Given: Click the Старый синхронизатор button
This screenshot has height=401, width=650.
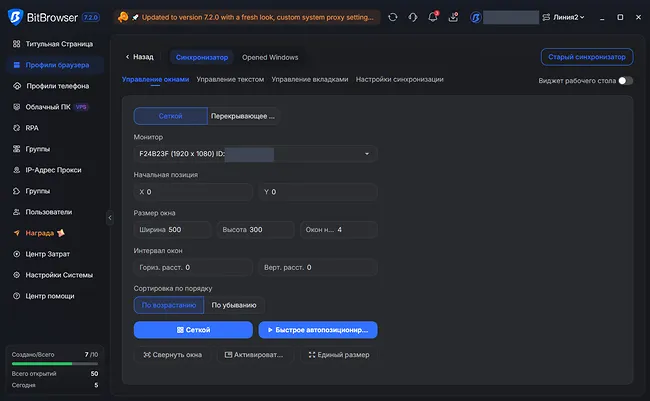Looking at the screenshot, I should pyautogui.click(x=587, y=57).
